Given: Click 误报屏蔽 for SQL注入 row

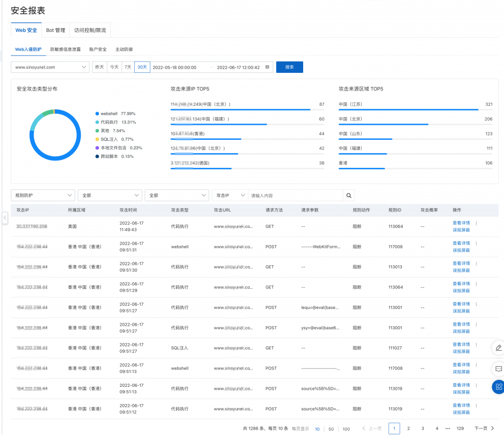Looking at the screenshot, I should tap(461, 351).
